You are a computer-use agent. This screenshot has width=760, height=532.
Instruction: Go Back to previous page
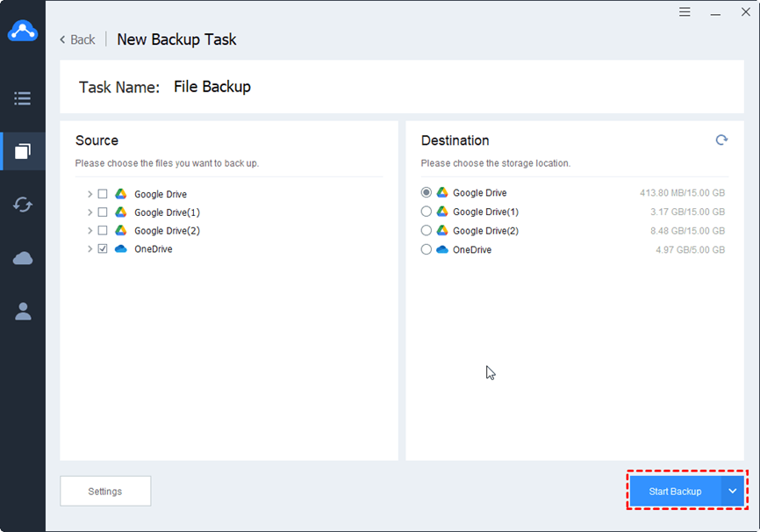pyautogui.click(x=77, y=40)
